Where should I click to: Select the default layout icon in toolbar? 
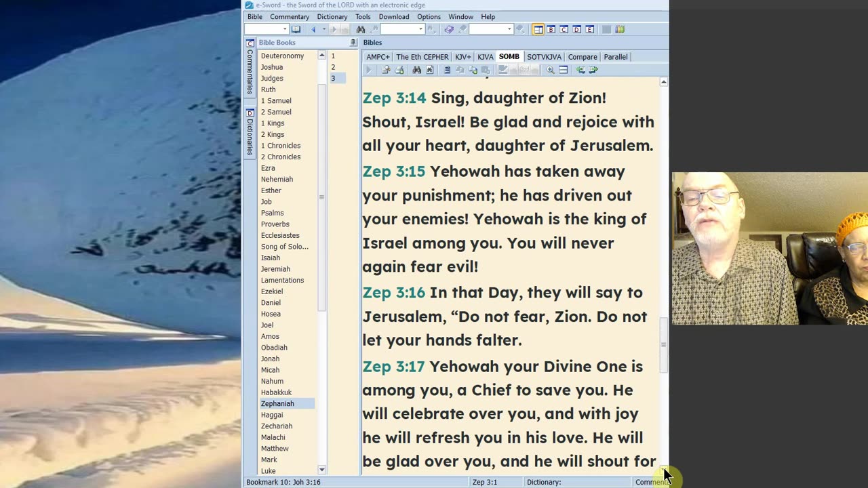click(x=538, y=29)
